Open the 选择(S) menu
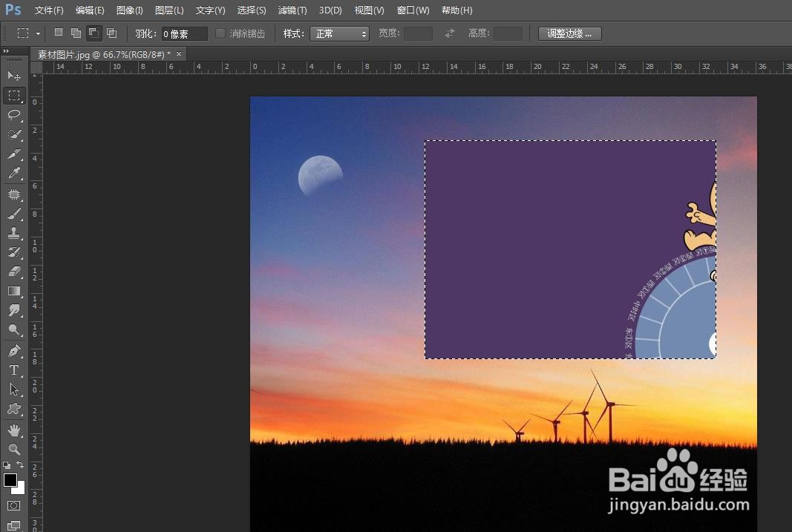 [252, 10]
